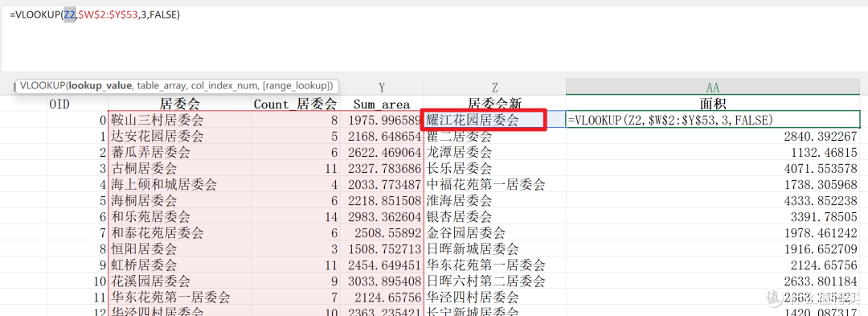The height and width of the screenshot is (316, 868).
Task: Select the 金谷园居委会 cell
Action: click(495, 233)
